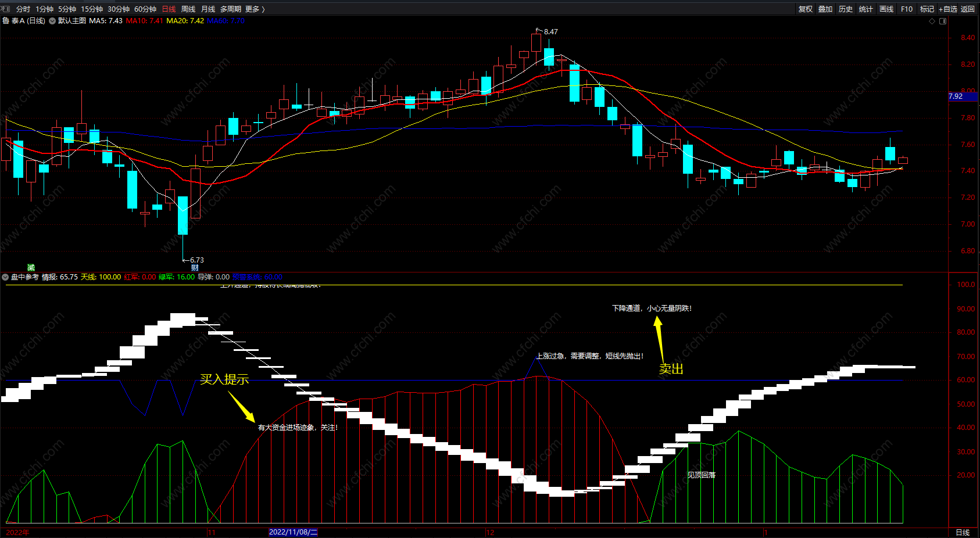Click the 默认主图 main chart label
Image resolution: width=980 pixels, height=538 pixels.
(x=72, y=21)
